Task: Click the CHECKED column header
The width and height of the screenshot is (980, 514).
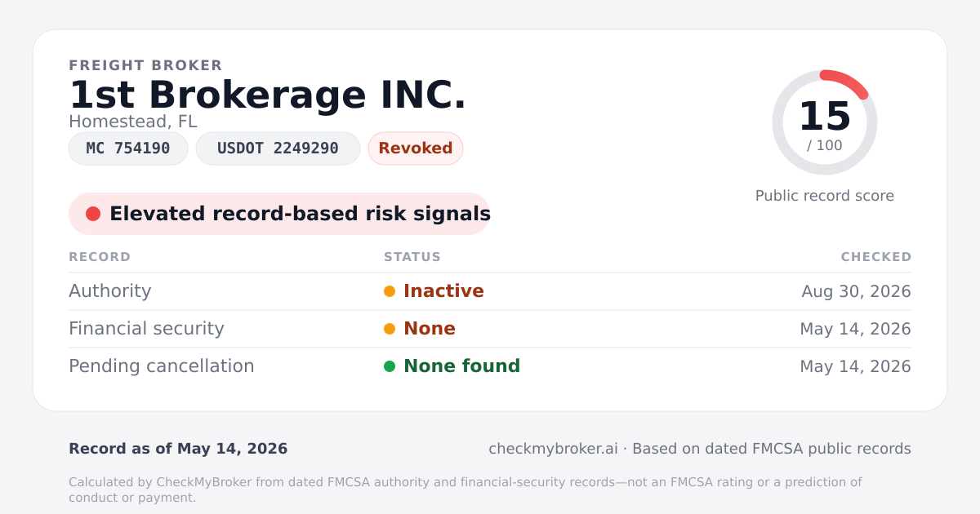Action: [x=876, y=257]
